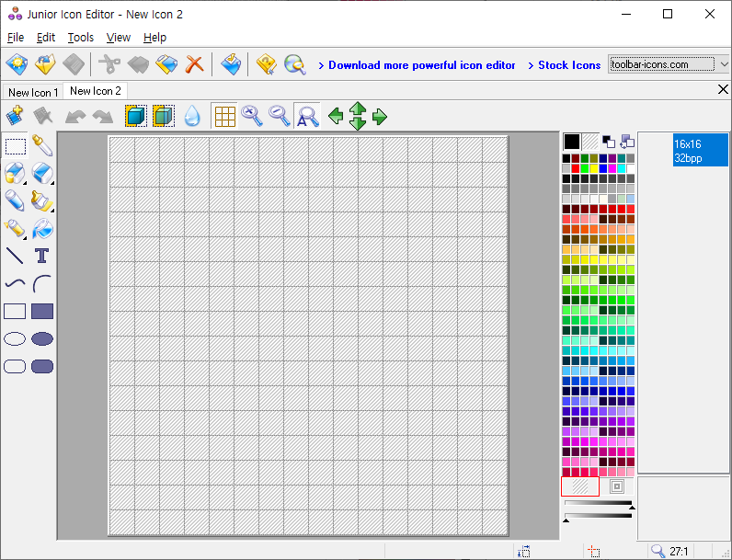Select the airbrush spray tool
The image size is (732, 560).
tap(16, 229)
